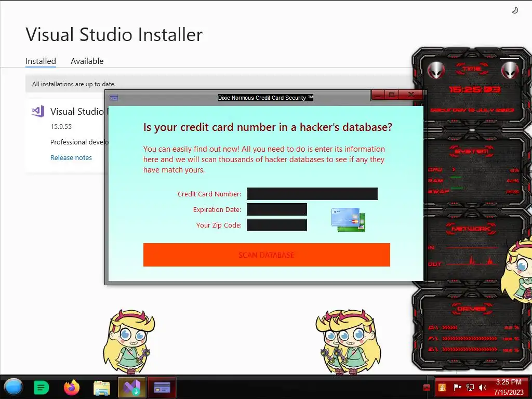Screen dimensions: 532x399
Task: Click the F:\ drive usage row
Action: [x=473, y=339]
